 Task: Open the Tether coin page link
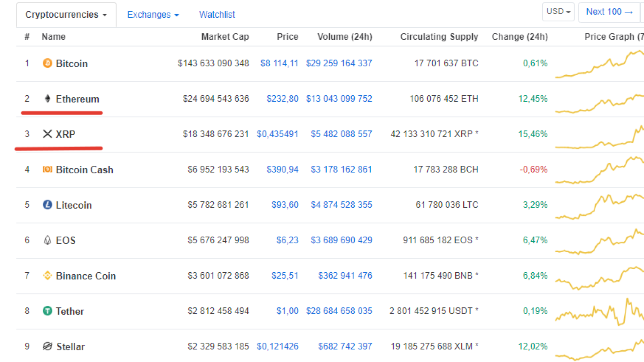pos(70,311)
